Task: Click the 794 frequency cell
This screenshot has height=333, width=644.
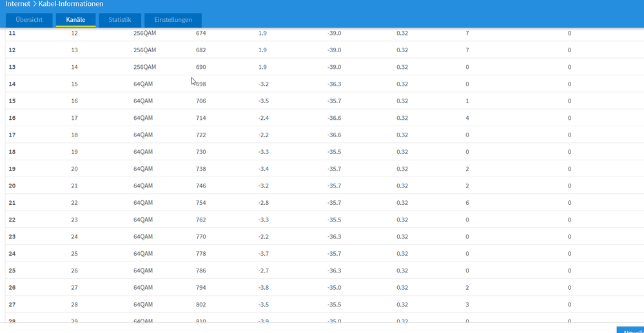Action: coord(201,288)
